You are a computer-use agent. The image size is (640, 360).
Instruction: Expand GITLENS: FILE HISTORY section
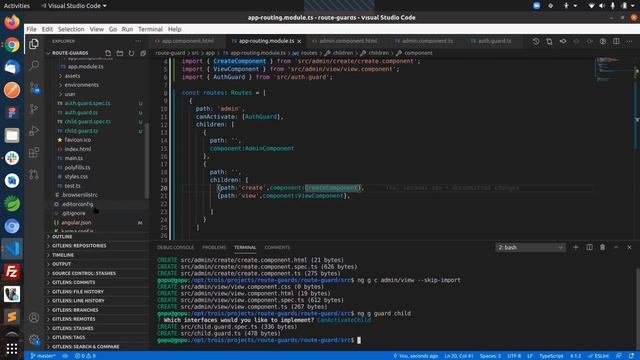[x=97, y=292]
